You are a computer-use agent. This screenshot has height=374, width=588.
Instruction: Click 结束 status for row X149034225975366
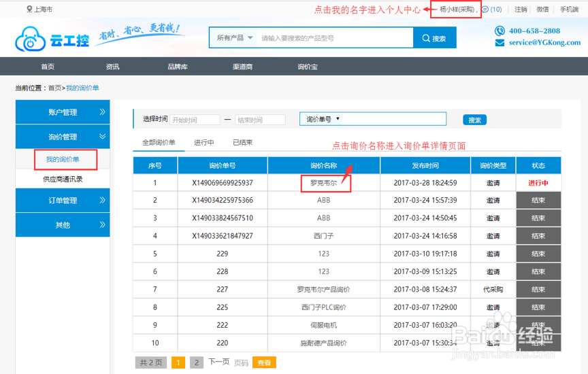(x=538, y=200)
